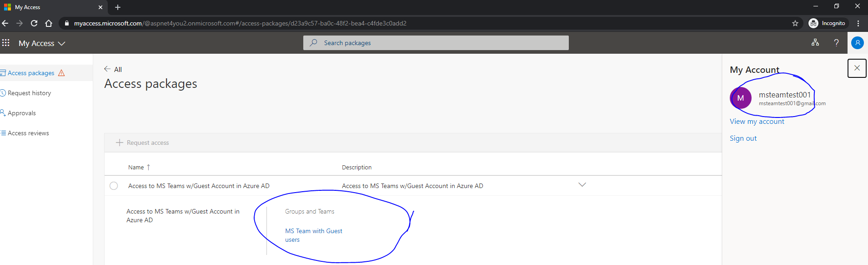Select the My Access browser tab
Image resolution: width=868 pixels, height=265 pixels.
pos(54,7)
